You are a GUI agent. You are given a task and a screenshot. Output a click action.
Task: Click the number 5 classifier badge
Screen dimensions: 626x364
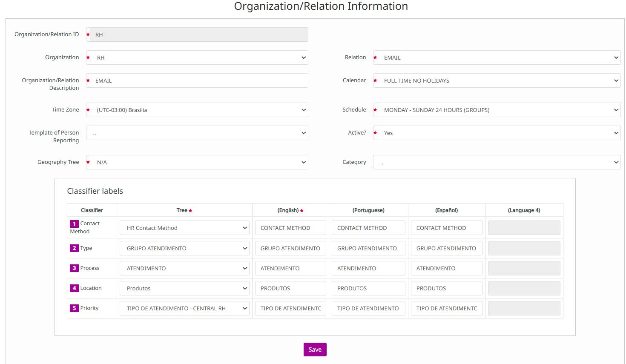coord(75,308)
